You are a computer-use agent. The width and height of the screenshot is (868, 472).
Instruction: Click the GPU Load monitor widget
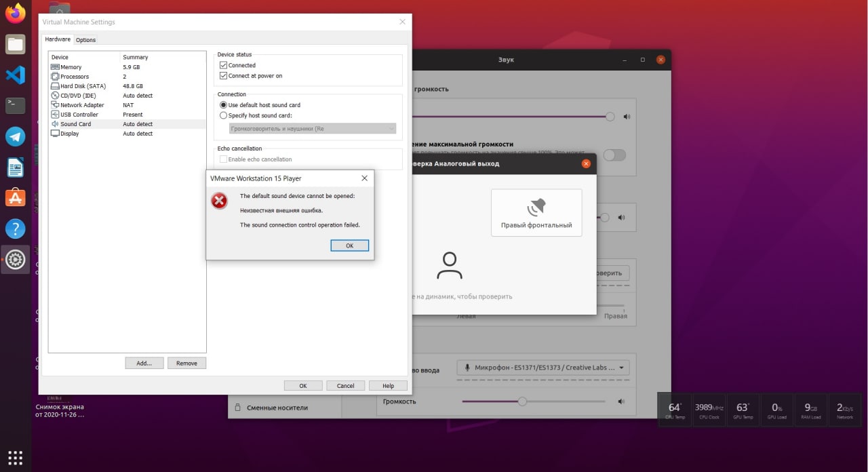(x=776, y=410)
